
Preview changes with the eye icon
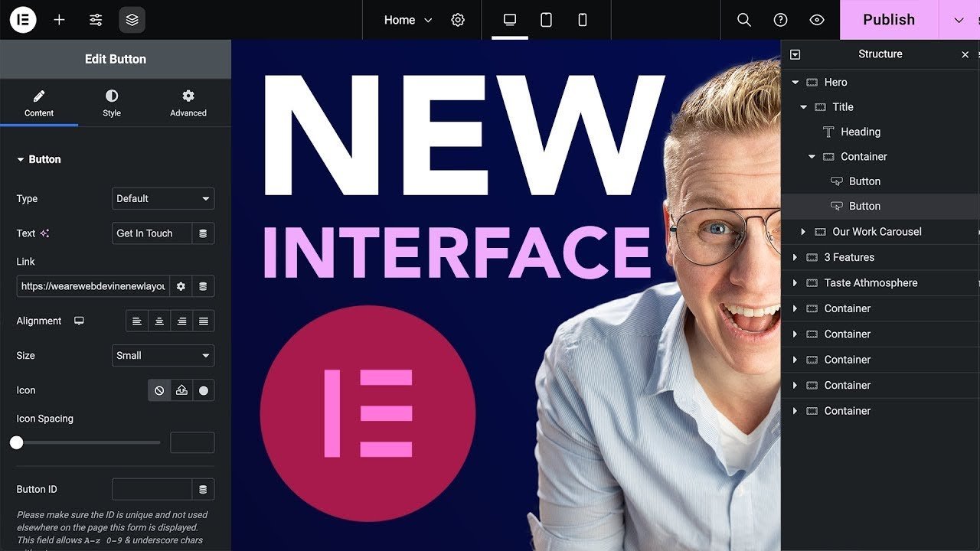[817, 20]
